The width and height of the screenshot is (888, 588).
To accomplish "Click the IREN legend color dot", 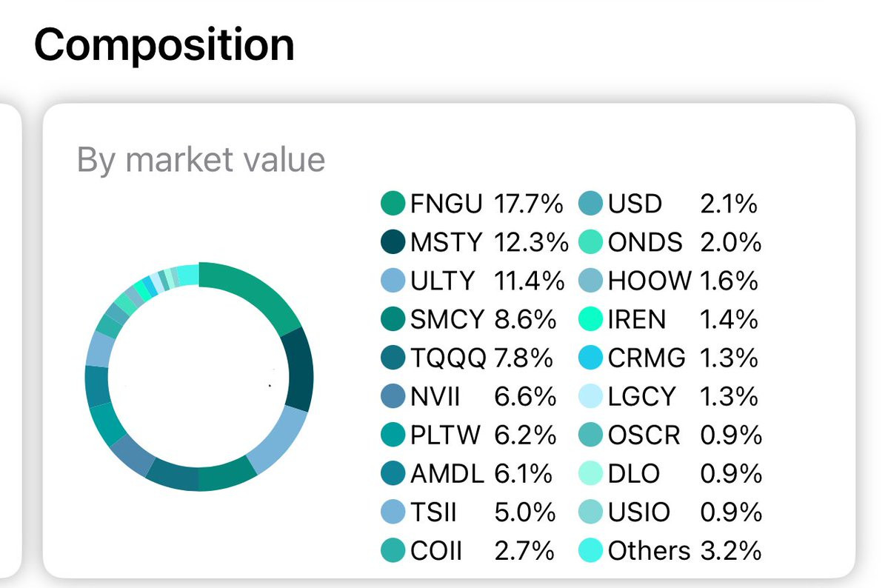I will click(590, 319).
